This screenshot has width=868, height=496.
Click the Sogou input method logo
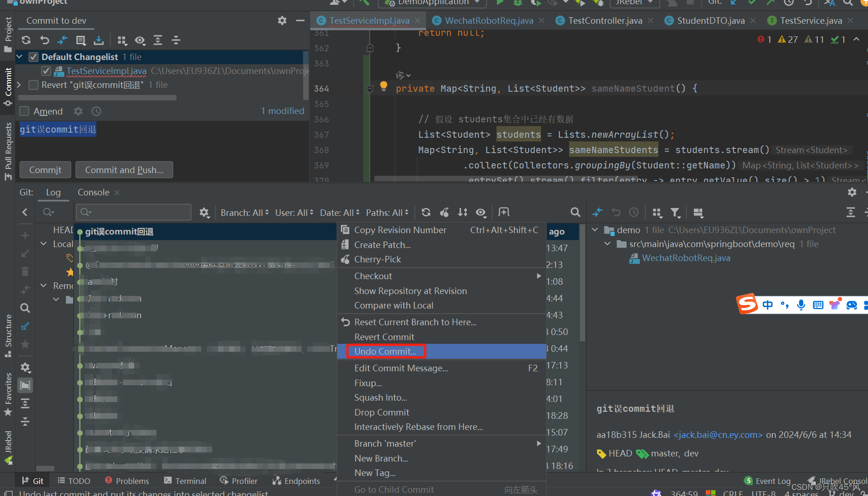coord(746,304)
